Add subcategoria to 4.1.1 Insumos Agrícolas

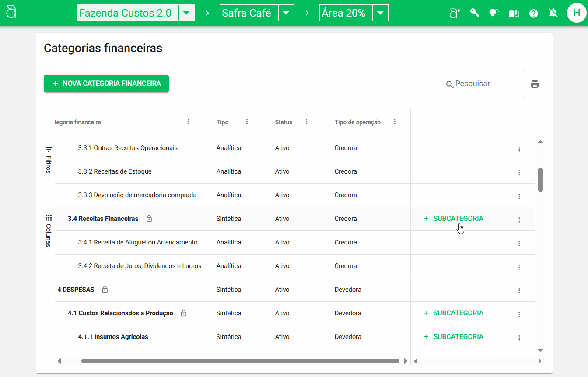[454, 337]
